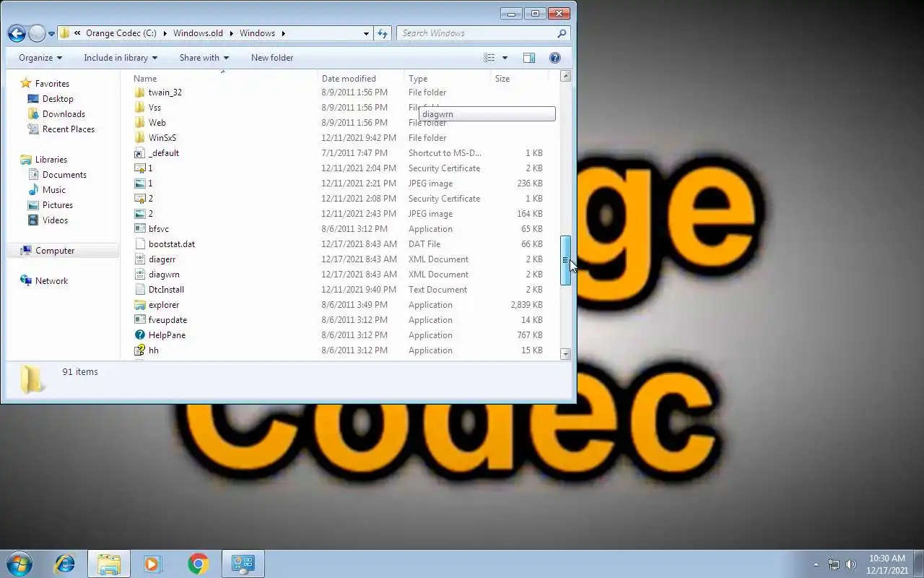Open the Organize menu
This screenshot has width=924, height=578.
[x=40, y=58]
